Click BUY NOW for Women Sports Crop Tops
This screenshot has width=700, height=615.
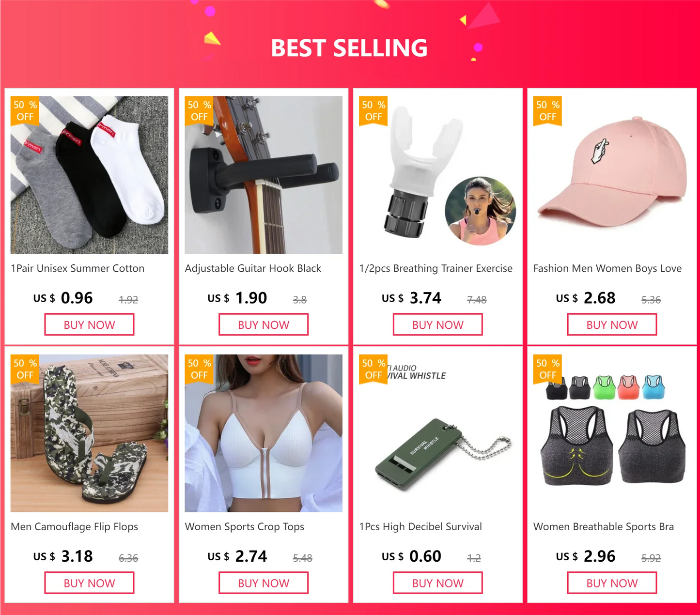point(264,583)
